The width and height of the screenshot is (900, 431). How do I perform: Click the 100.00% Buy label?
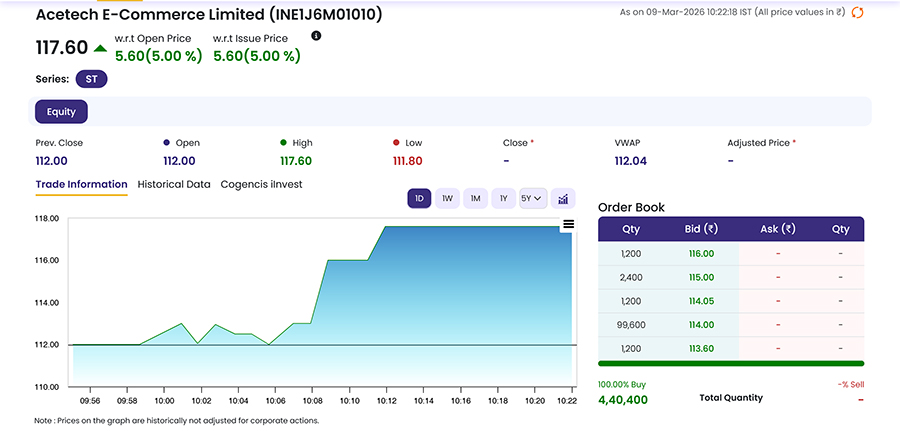622,385
